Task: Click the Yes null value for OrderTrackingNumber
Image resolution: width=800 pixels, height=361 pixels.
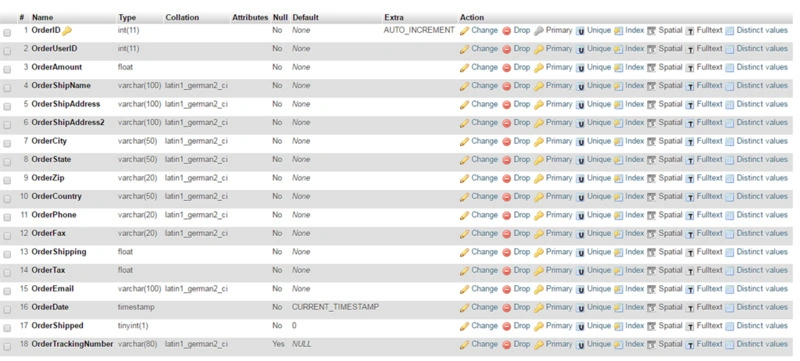Action: tap(278, 344)
